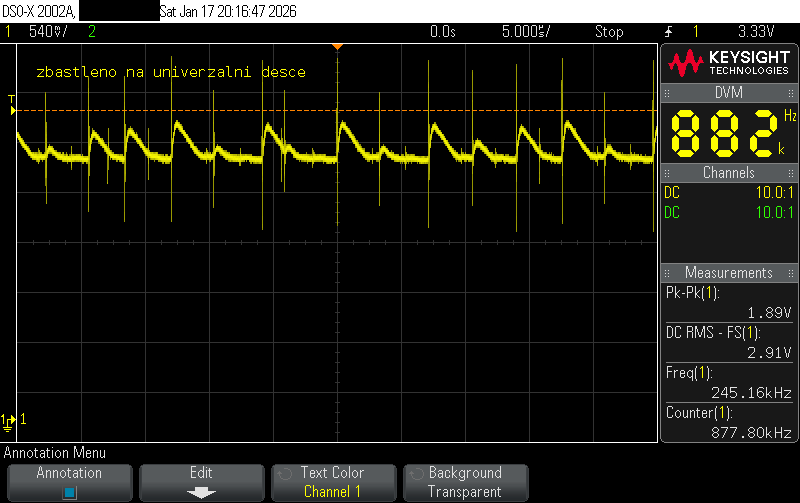The height and width of the screenshot is (503, 800).
Task: Click the annotation text 'zbastleno na univerzalni desce'
Action: [x=170, y=72]
